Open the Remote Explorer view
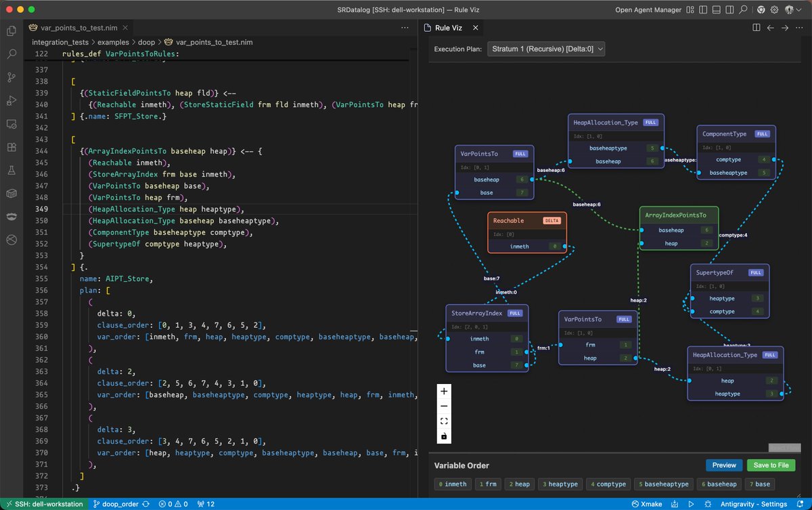The height and width of the screenshot is (510, 812). tap(11, 124)
